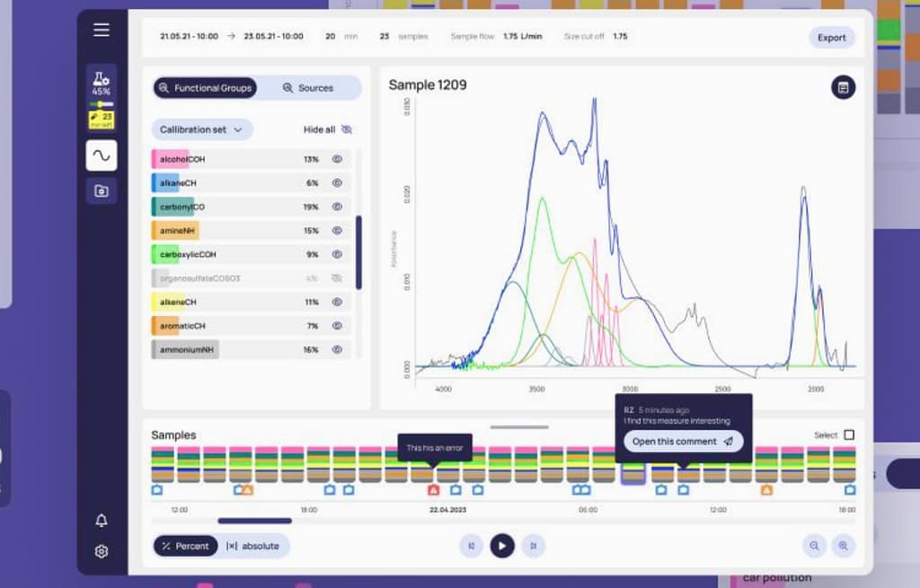
Task: Click Hide all functional groups
Action: click(328, 129)
